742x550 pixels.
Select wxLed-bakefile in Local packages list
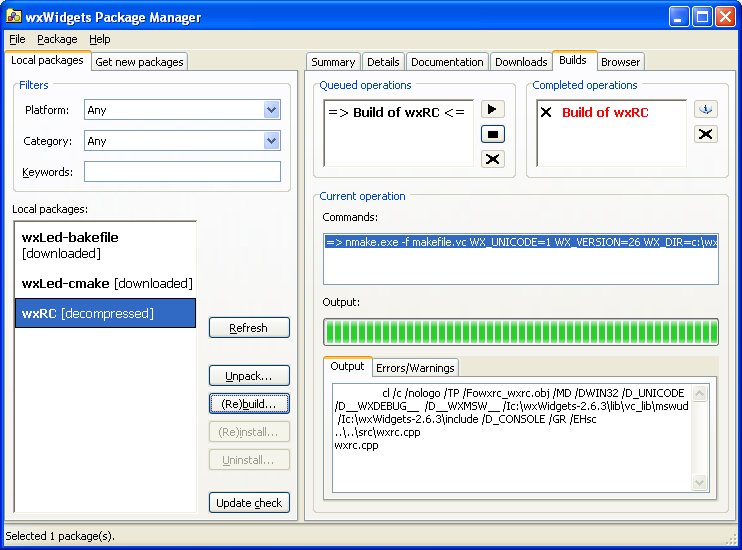105,245
